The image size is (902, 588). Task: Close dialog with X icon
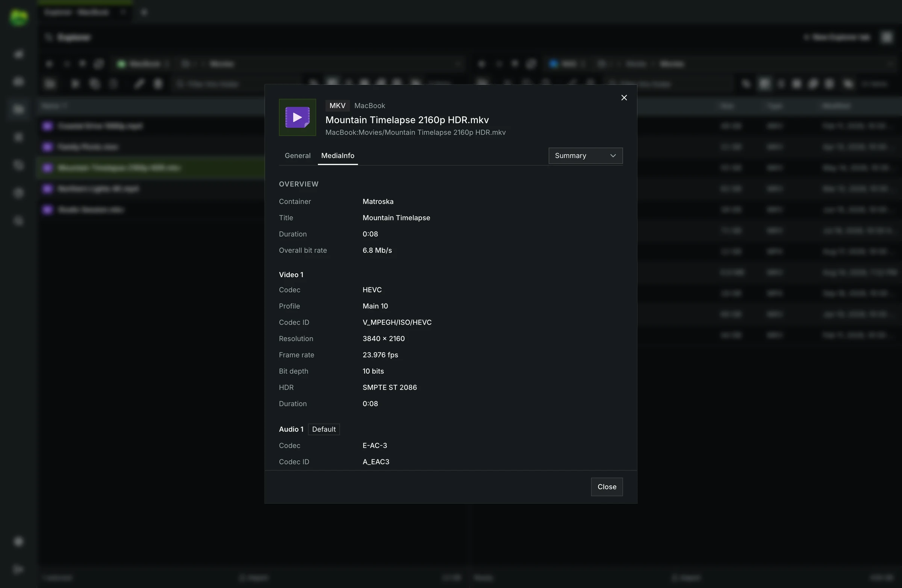[624, 98]
